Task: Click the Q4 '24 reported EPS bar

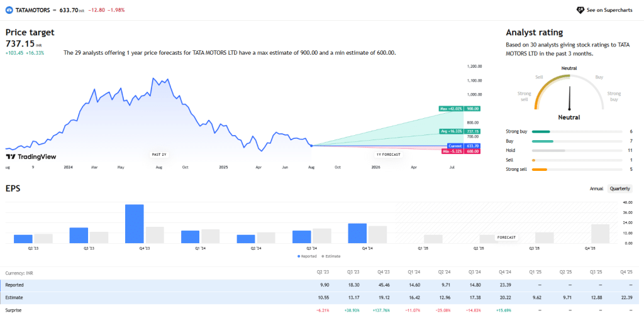Action: pyautogui.click(x=357, y=234)
